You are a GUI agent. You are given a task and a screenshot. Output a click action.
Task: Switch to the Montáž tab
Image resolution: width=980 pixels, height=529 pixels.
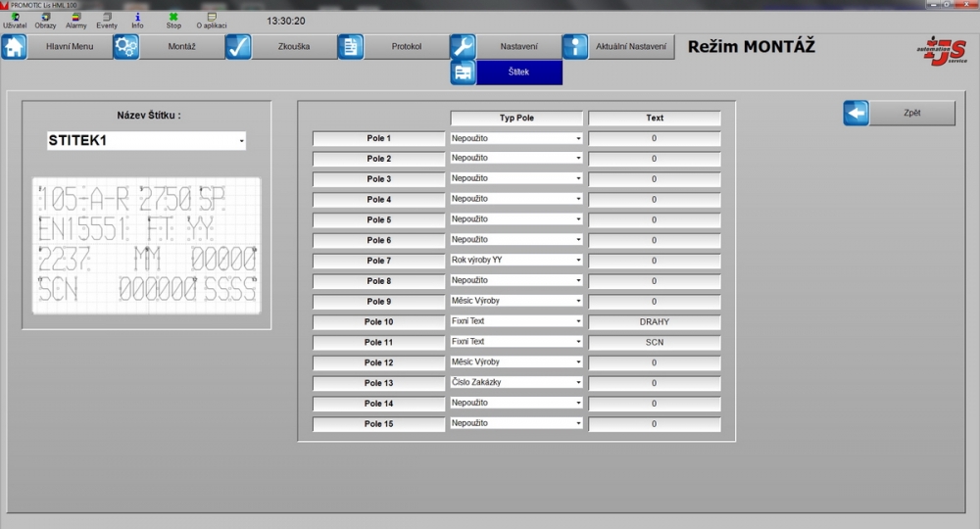(181, 47)
